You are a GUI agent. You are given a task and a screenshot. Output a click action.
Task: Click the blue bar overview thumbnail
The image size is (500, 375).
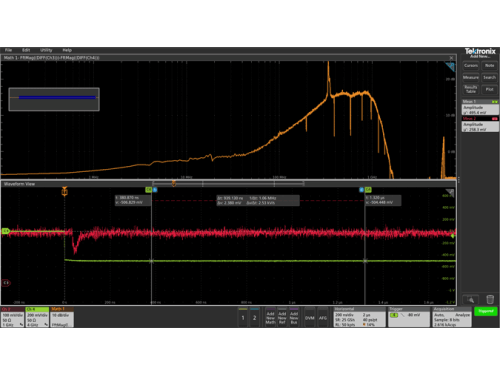[54, 99]
